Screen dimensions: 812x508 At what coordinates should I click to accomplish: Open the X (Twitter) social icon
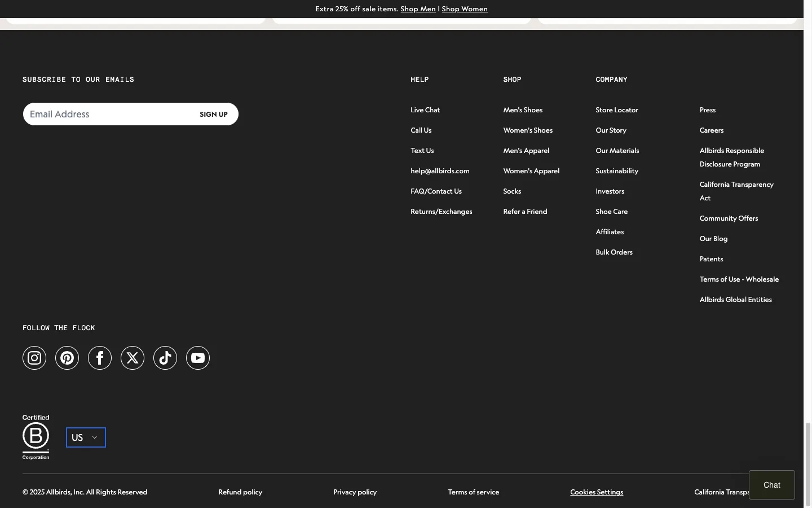click(133, 358)
